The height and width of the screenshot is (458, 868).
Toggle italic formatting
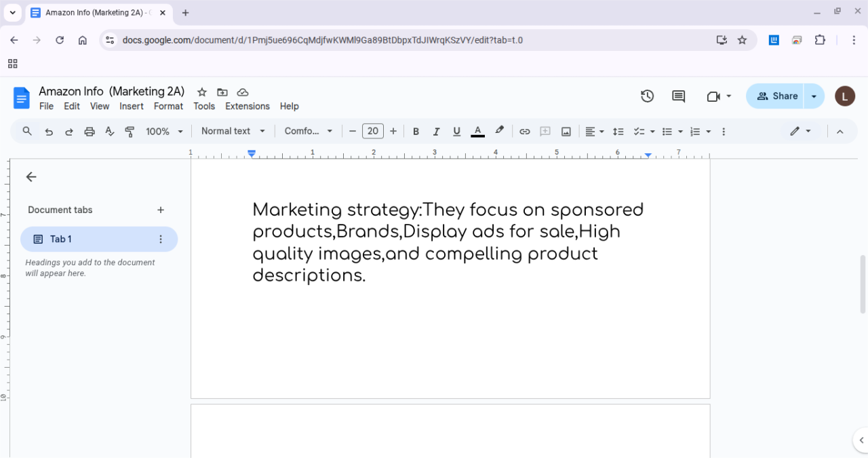click(437, 132)
